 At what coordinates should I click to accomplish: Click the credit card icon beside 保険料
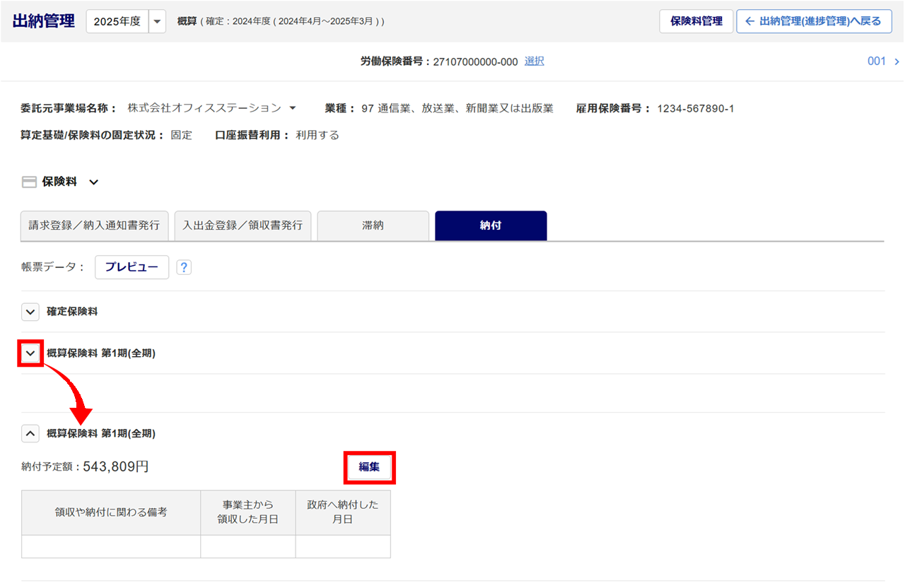tap(29, 182)
